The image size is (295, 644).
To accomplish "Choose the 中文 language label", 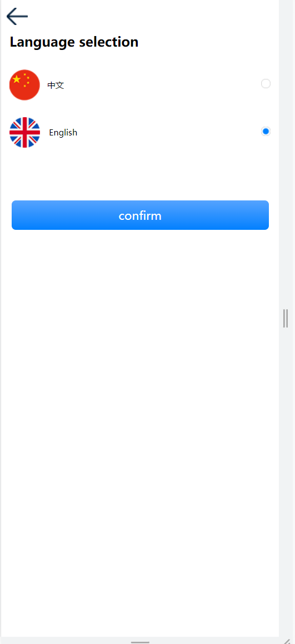I will click(x=56, y=85).
